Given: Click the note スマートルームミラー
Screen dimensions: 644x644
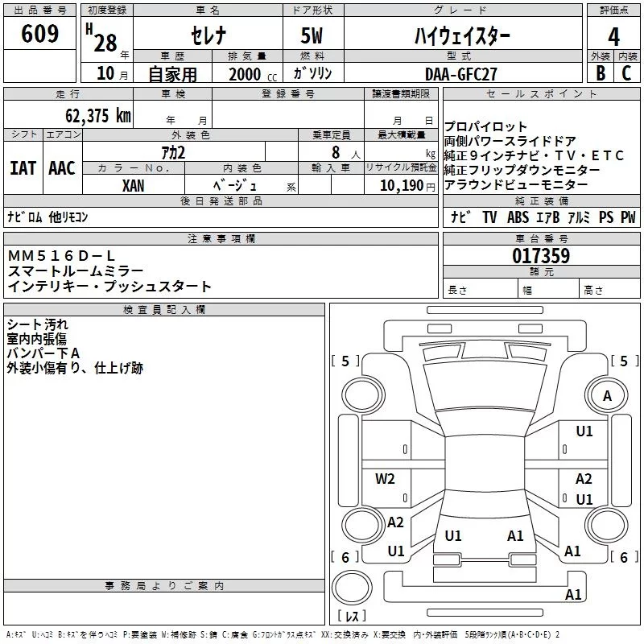Looking at the screenshot, I should coord(76,270).
